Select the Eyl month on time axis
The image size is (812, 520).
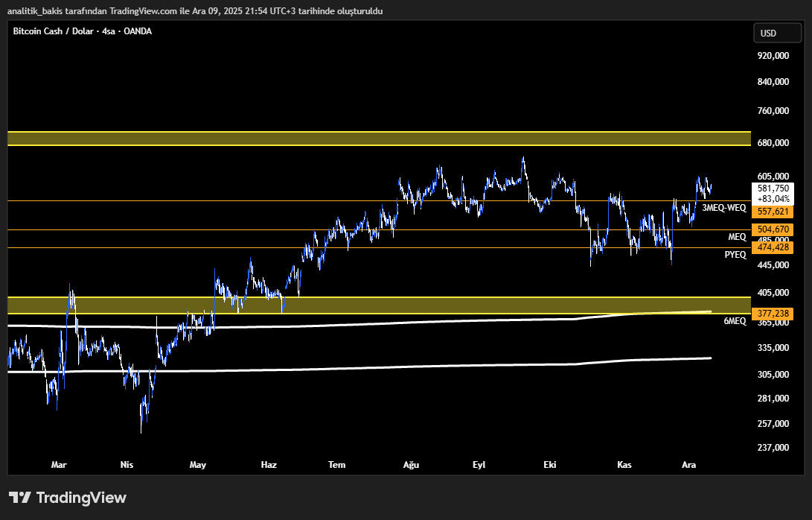479,465
